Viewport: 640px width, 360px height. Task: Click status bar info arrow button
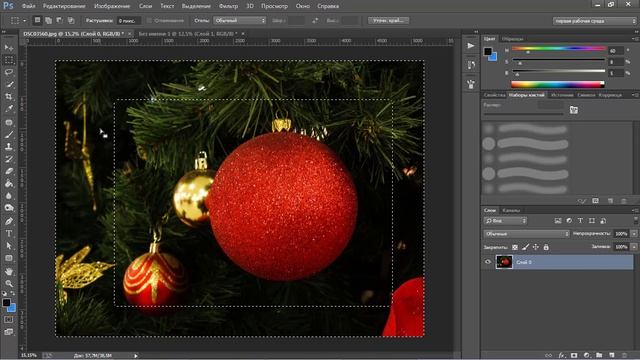coord(136,356)
